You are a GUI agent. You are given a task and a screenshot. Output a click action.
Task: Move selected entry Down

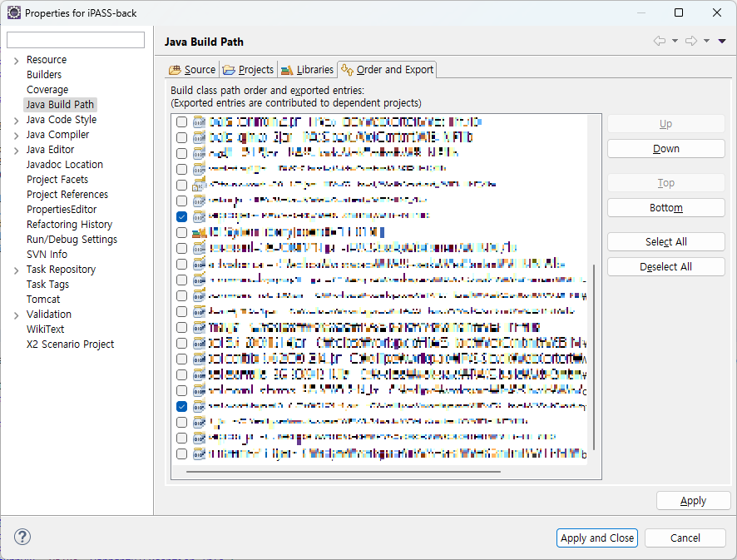666,149
